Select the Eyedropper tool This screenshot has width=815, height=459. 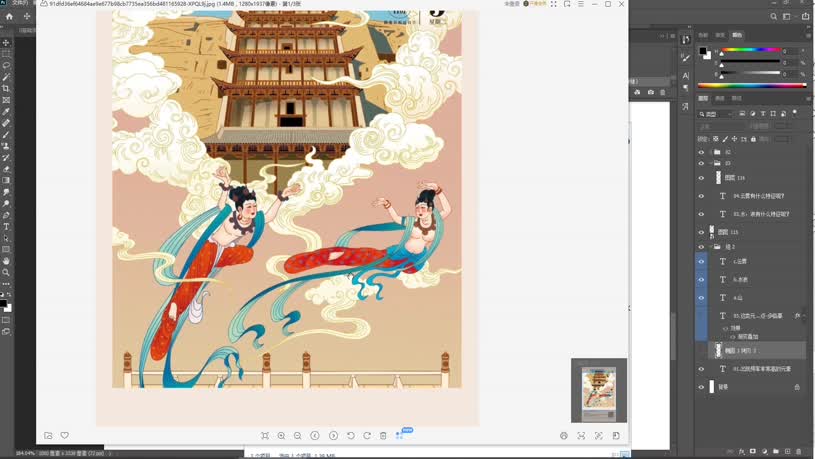tap(6, 111)
